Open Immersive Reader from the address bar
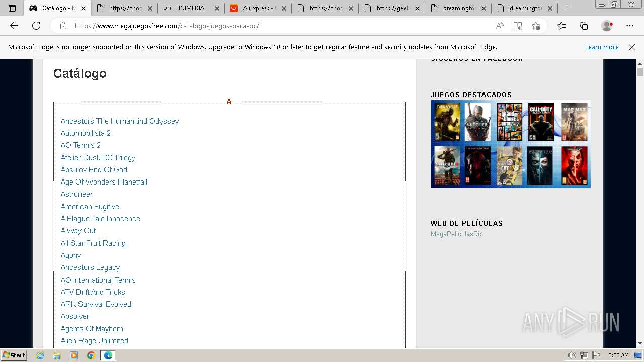The height and width of the screenshot is (362, 644). (518, 26)
